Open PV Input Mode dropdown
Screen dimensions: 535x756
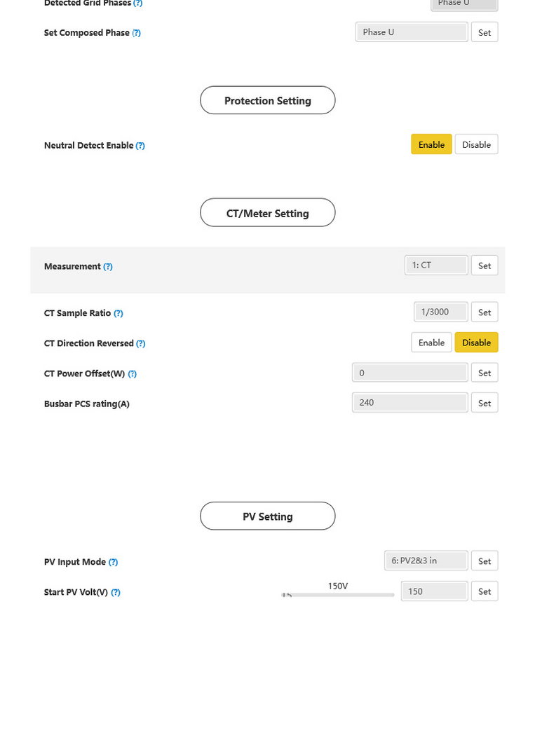tap(426, 561)
